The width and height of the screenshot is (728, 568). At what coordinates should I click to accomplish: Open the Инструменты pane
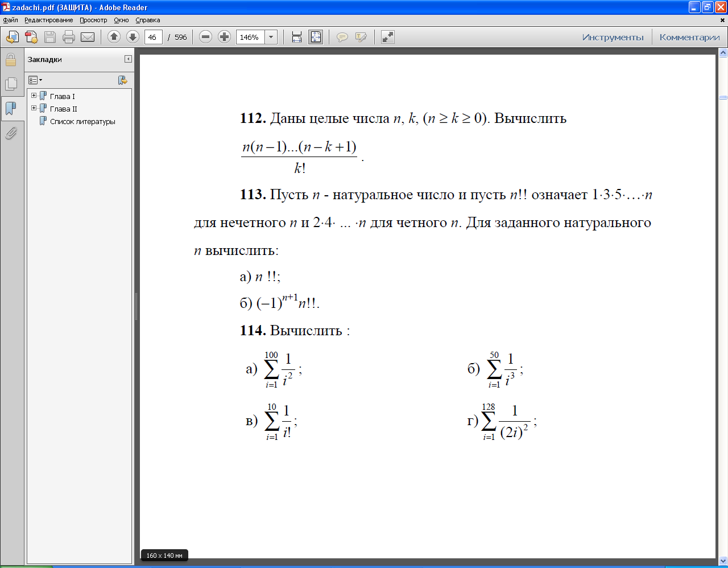coord(613,37)
